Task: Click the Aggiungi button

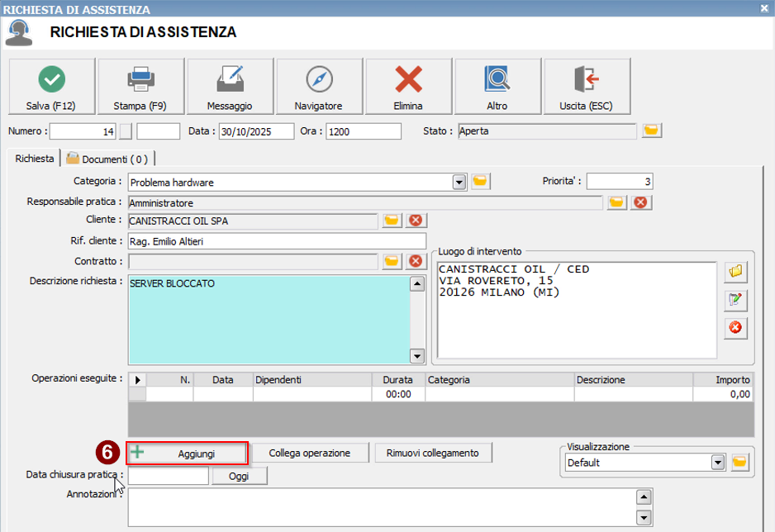Action: coord(188,454)
